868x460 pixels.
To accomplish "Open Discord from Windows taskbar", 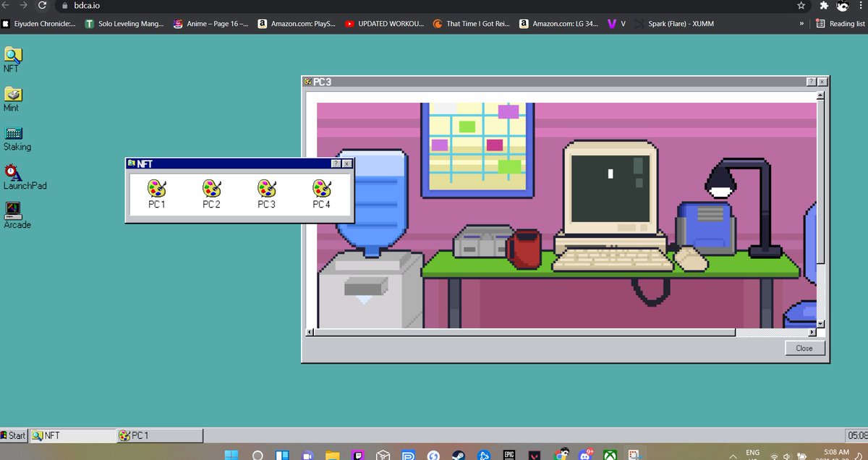I will coord(584,455).
